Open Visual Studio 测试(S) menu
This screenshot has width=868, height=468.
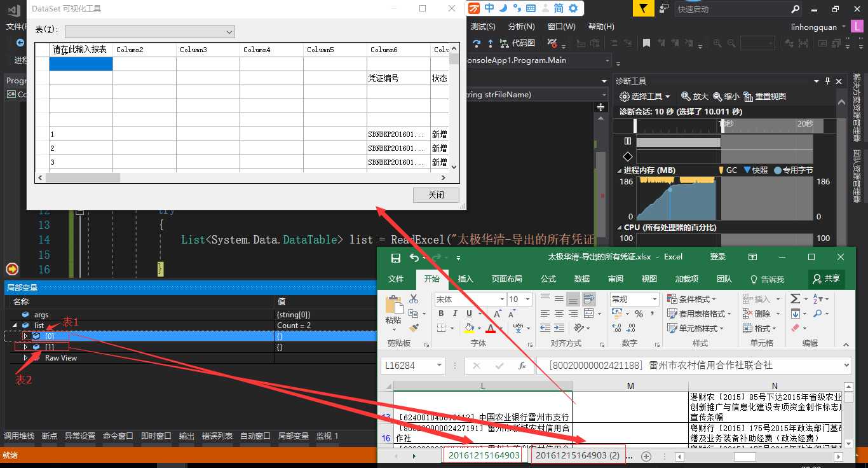click(x=483, y=26)
